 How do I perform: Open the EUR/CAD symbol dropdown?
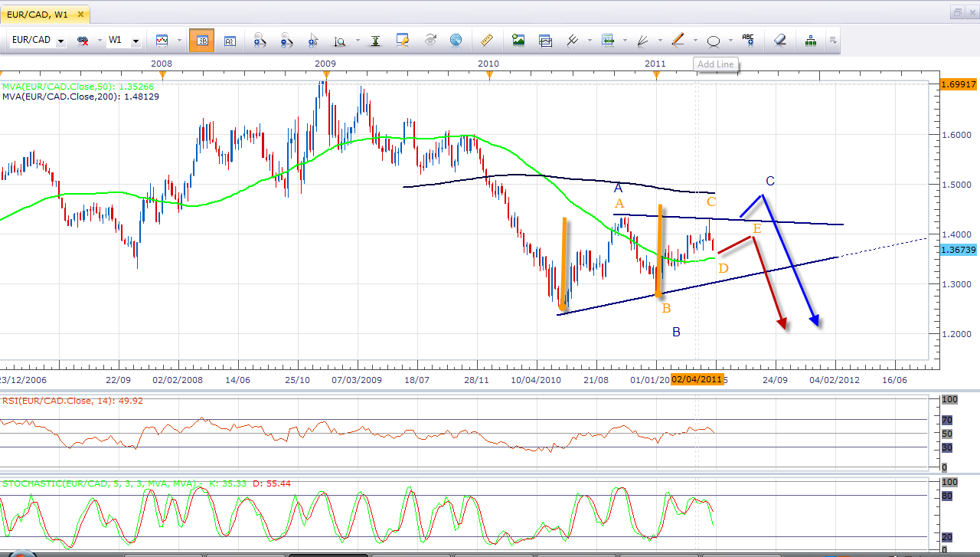pos(60,41)
